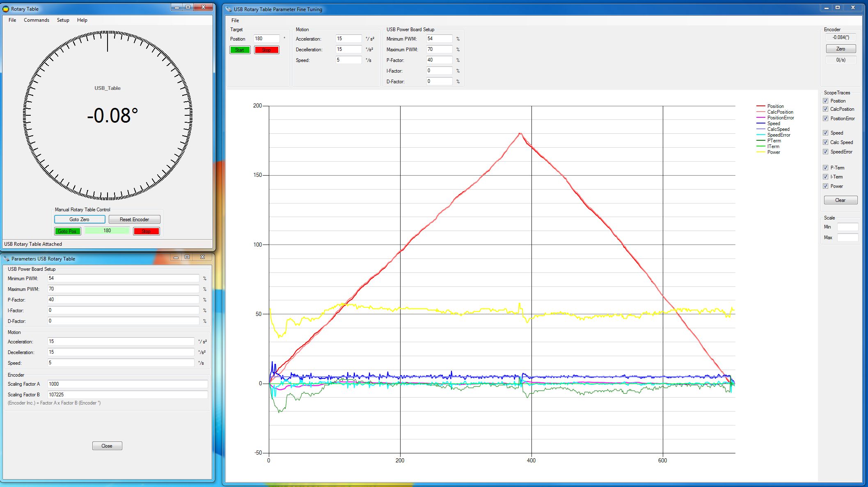The width and height of the screenshot is (868, 487).
Task: Click Target Position field in Fine Tuning
Action: pyautogui.click(x=266, y=39)
